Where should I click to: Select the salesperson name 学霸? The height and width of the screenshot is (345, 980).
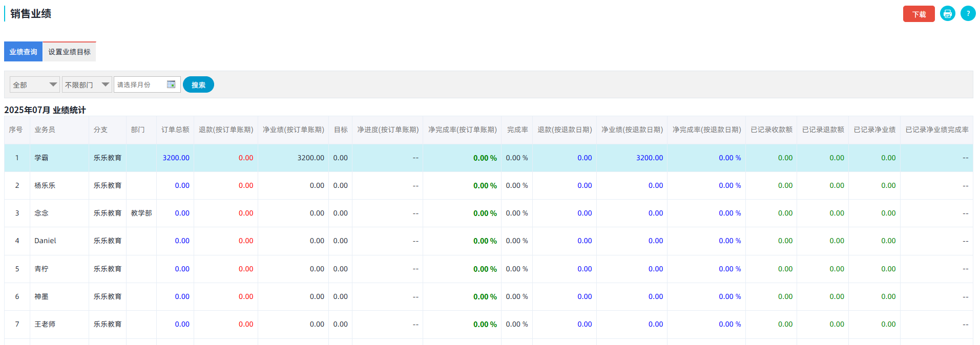pyautogui.click(x=41, y=158)
